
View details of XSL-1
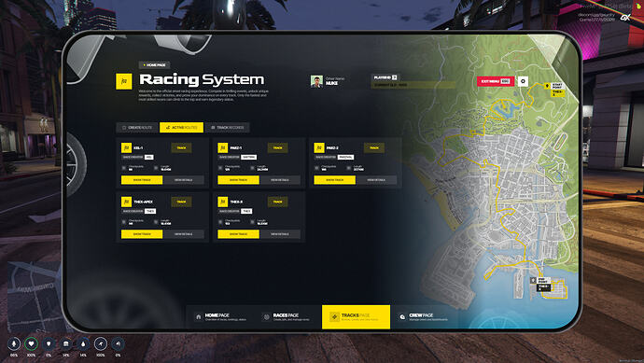point(184,180)
